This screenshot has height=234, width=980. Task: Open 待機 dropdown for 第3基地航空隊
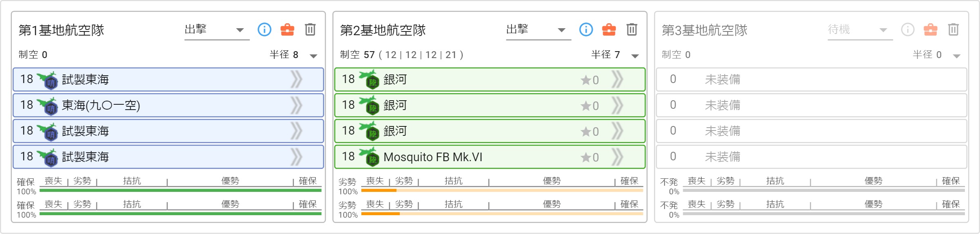[x=860, y=30]
